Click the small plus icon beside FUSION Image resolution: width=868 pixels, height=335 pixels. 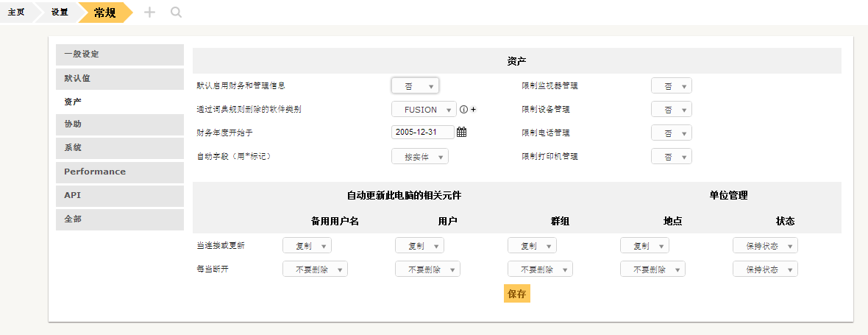click(473, 110)
